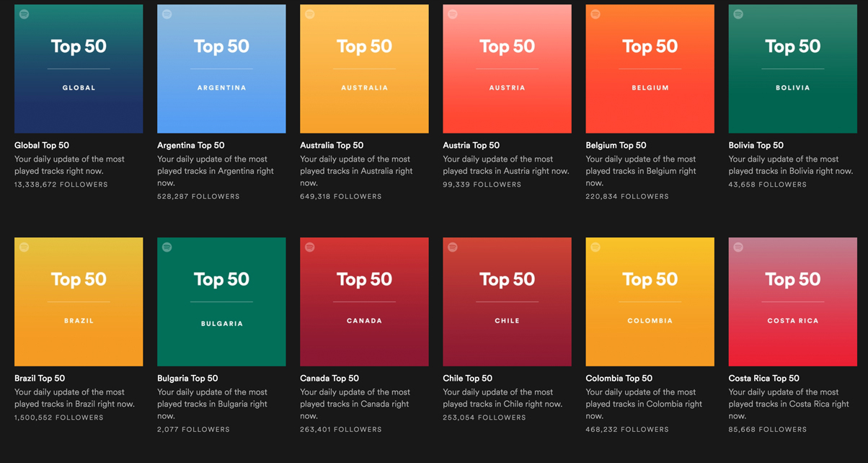This screenshot has height=463, width=868.
Task: Click the Spotify logo on Global cover
Action: (x=24, y=14)
